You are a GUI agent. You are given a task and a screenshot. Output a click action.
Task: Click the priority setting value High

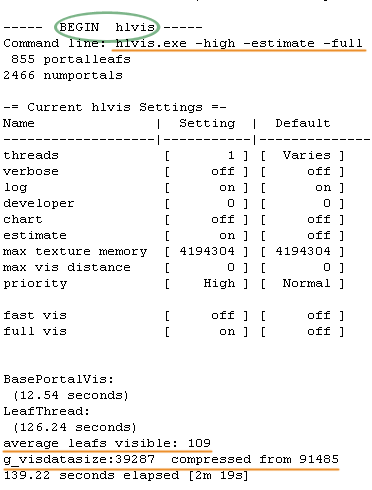coord(219,283)
